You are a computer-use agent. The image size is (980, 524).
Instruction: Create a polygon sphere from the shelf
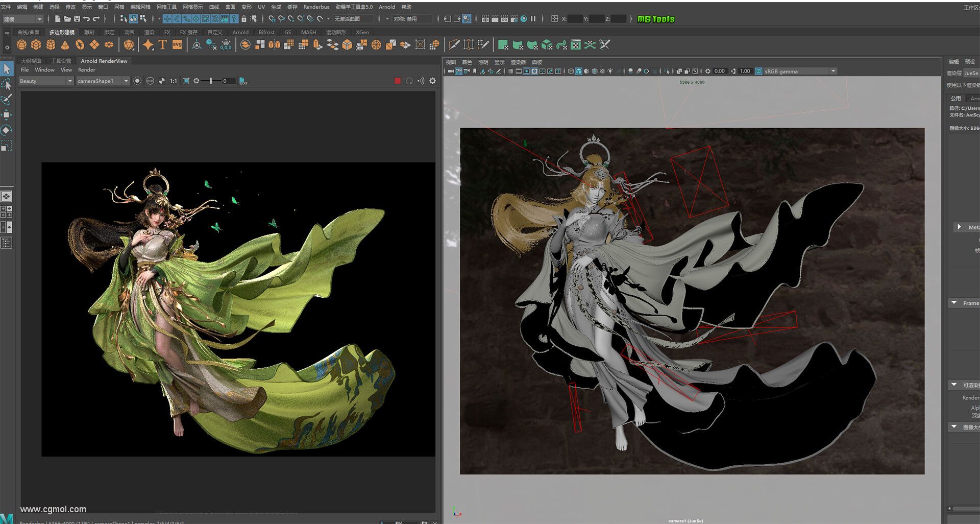[x=21, y=45]
